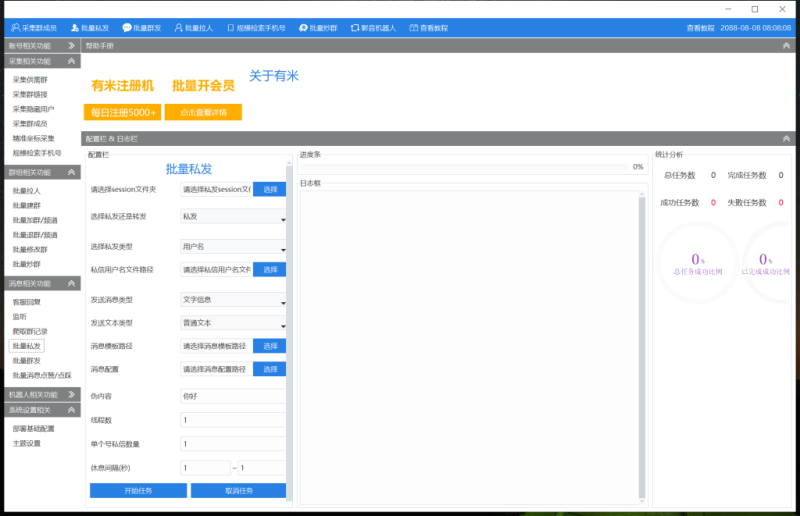This screenshot has height=516, width=800.
Task: Select 批量消息点赞/点踩 in sidebar
Action: coord(42,375)
